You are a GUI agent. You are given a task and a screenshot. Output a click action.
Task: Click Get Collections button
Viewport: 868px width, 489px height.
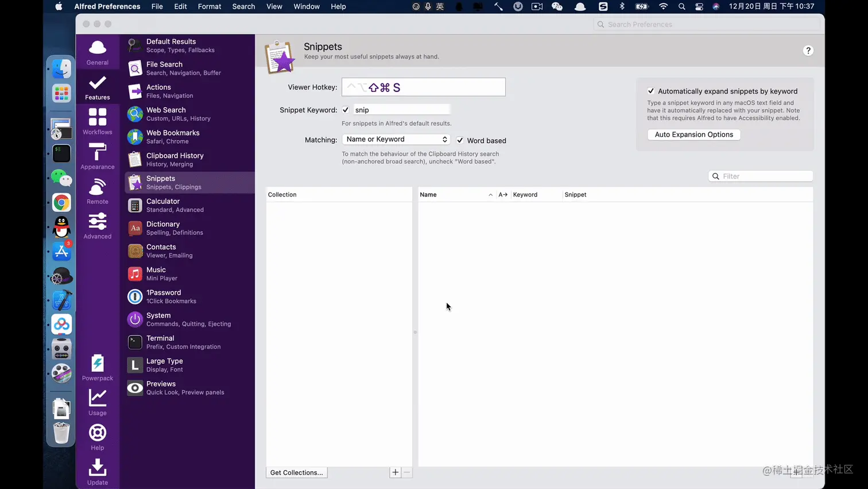coord(296,472)
